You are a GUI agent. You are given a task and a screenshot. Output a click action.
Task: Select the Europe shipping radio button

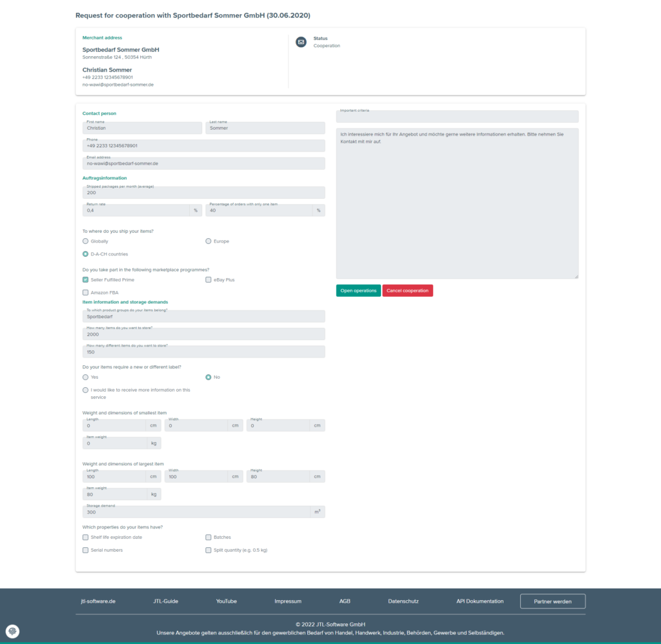pos(208,241)
